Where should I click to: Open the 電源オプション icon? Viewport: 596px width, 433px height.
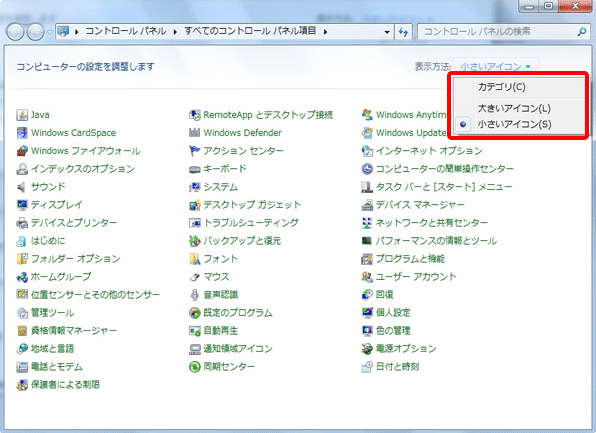367,349
